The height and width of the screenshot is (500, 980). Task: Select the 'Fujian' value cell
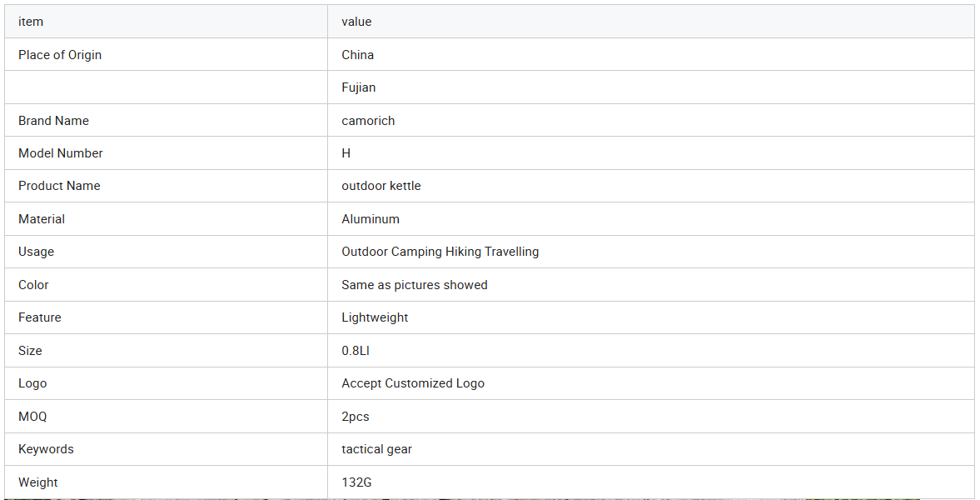click(x=359, y=87)
